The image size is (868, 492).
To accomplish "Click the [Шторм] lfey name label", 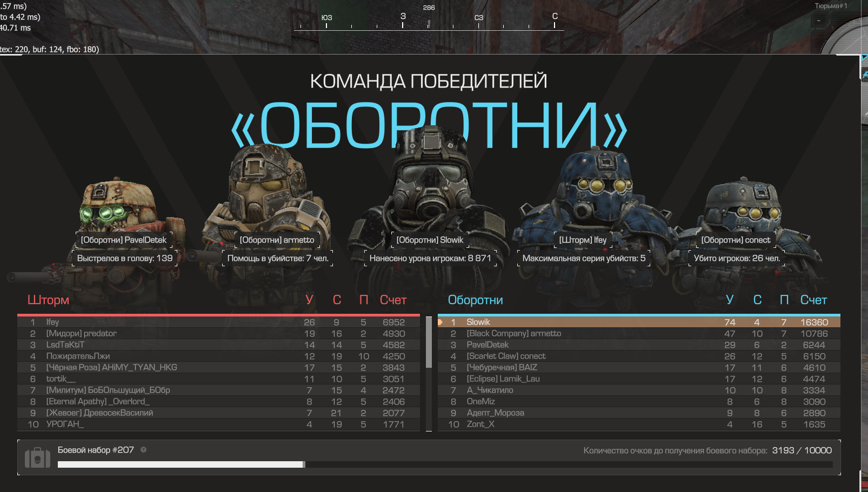I will [583, 240].
